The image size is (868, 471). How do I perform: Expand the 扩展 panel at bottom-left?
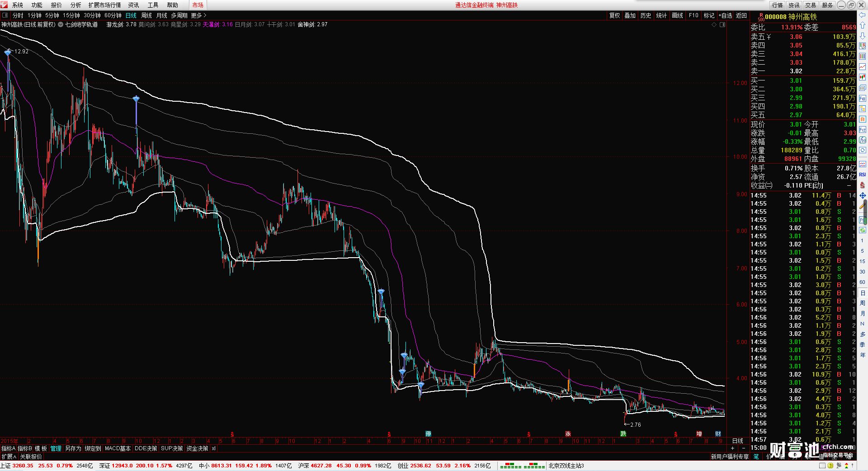[x=9, y=457]
